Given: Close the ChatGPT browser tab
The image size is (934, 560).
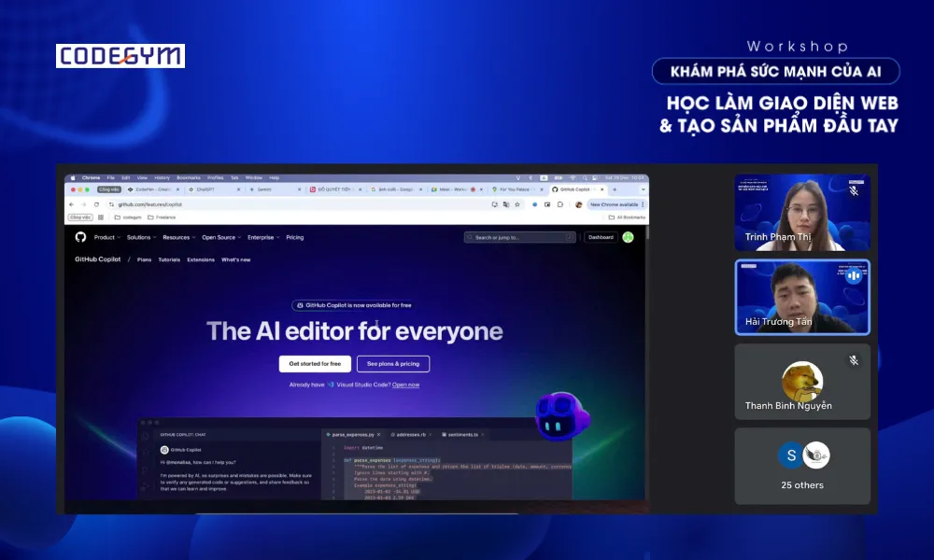Looking at the screenshot, I should (239, 189).
